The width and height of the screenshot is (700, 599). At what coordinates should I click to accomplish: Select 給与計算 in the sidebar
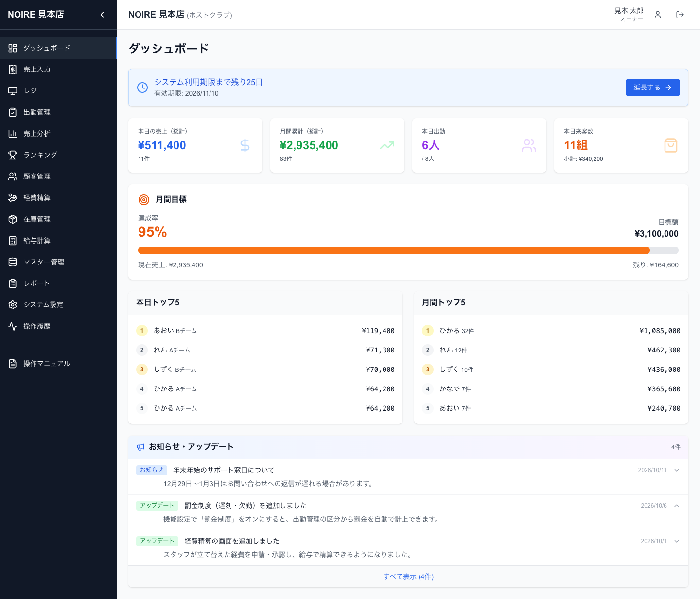coord(58,241)
